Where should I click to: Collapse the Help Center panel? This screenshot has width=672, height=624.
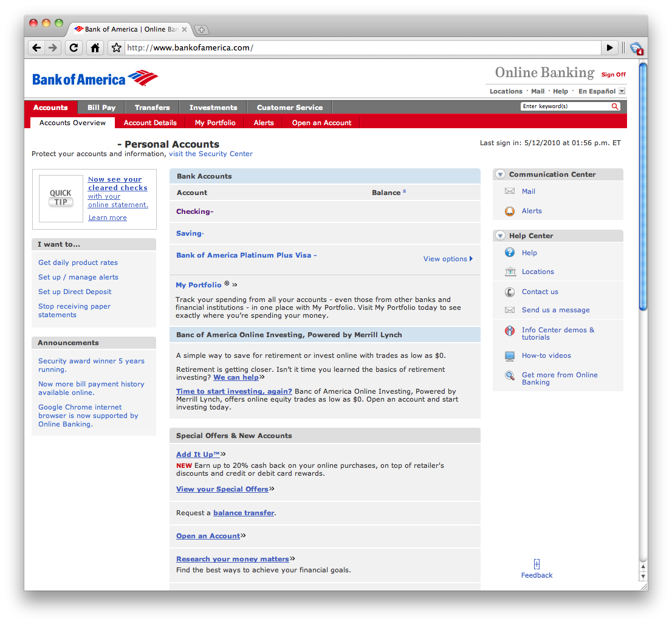[x=500, y=236]
